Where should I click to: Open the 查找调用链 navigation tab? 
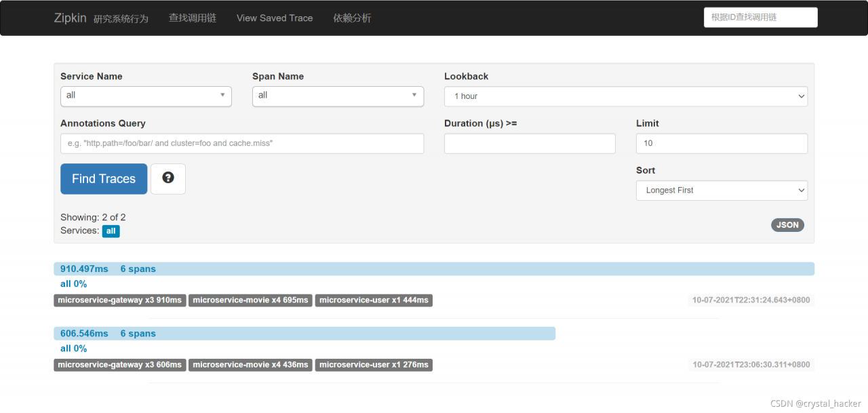click(x=193, y=18)
